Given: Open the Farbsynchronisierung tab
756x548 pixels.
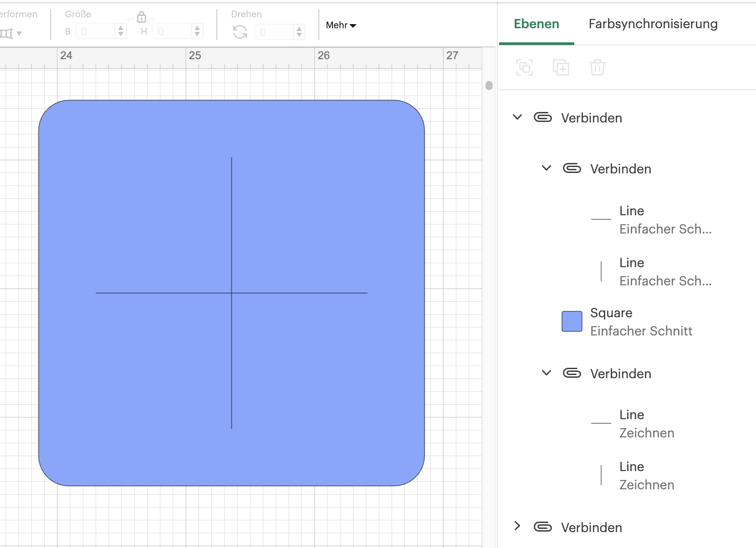Looking at the screenshot, I should tap(653, 24).
